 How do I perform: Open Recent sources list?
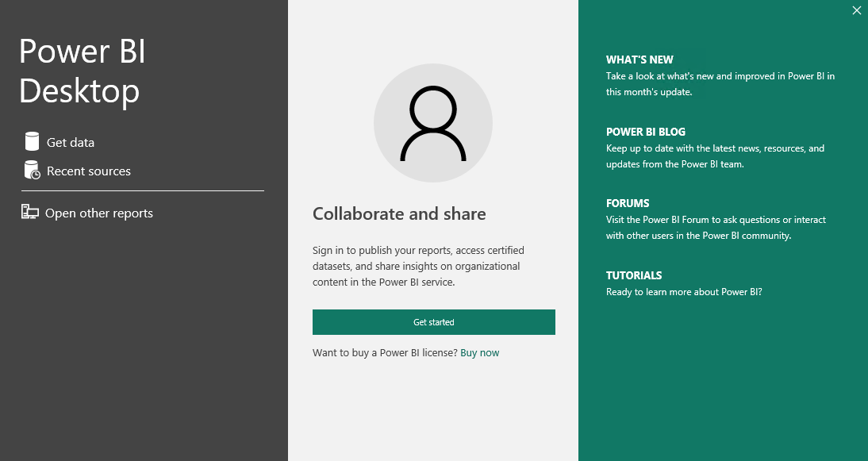[x=89, y=171]
